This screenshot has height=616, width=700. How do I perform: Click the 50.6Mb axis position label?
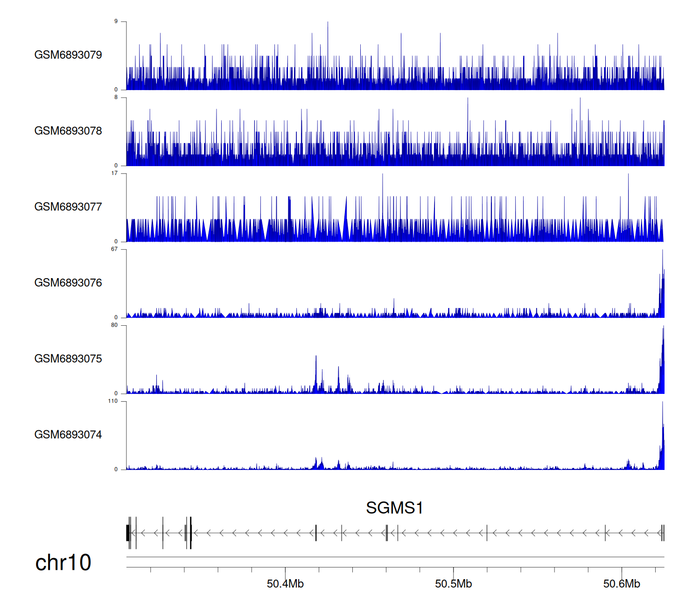[x=622, y=584]
